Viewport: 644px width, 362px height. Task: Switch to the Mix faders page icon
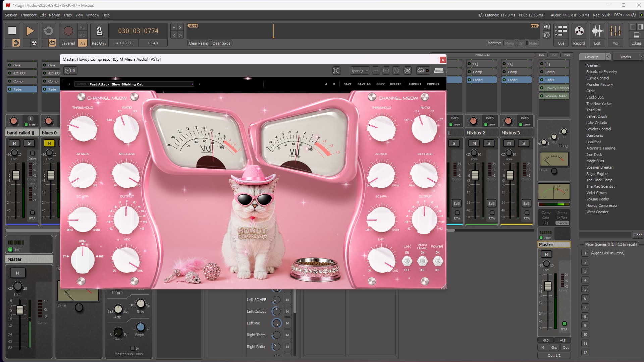click(x=615, y=31)
